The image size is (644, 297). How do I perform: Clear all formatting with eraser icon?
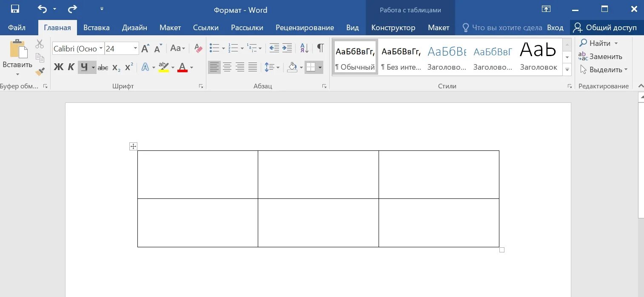coord(198,48)
